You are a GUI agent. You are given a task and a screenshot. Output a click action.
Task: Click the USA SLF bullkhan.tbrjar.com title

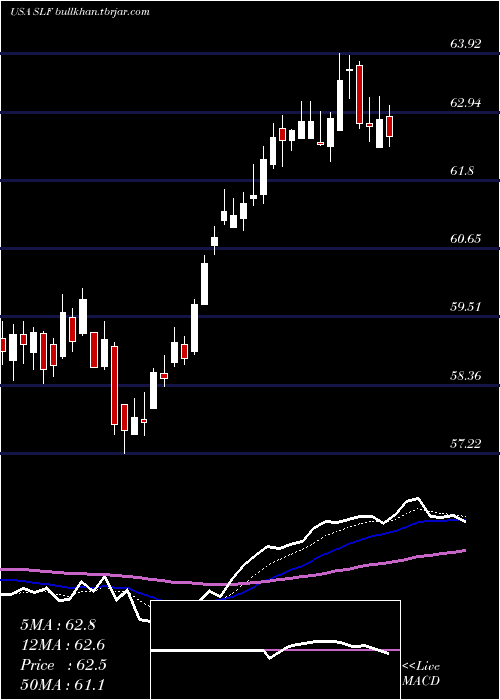click(79, 12)
